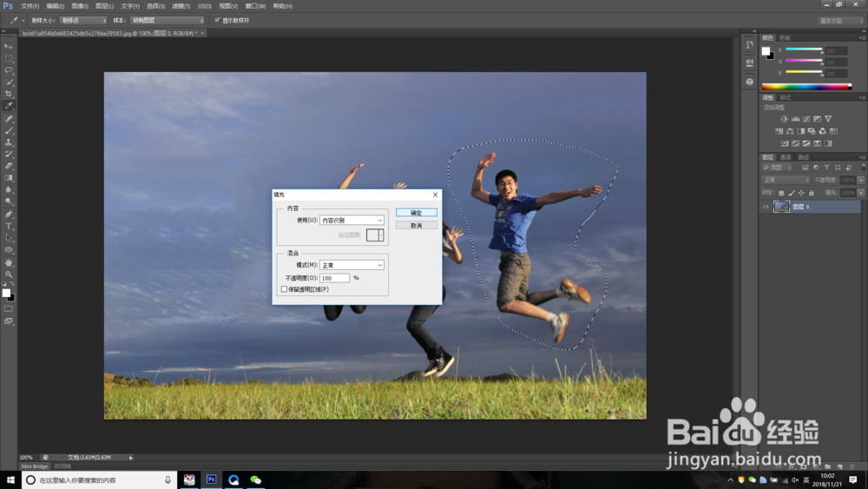The image size is (868, 489).
Task: Open Photoshop from the taskbar
Action: coord(212,479)
